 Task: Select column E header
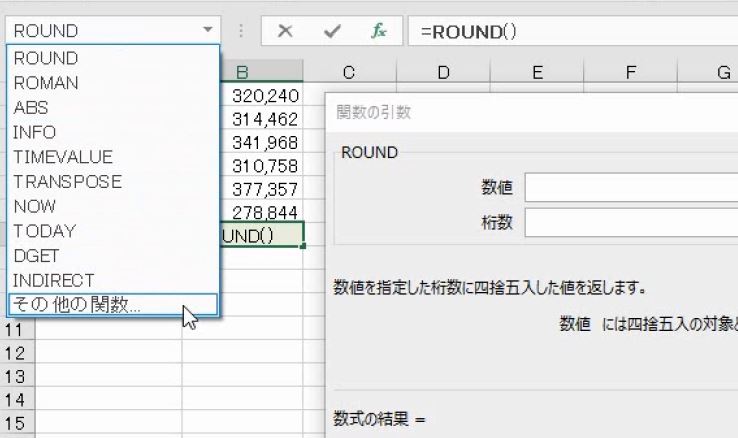point(537,72)
